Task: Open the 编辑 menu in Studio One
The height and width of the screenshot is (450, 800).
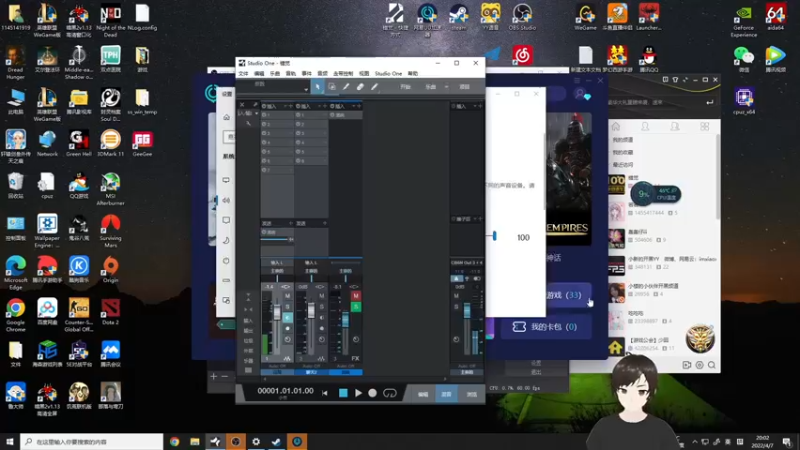Action: click(x=259, y=73)
